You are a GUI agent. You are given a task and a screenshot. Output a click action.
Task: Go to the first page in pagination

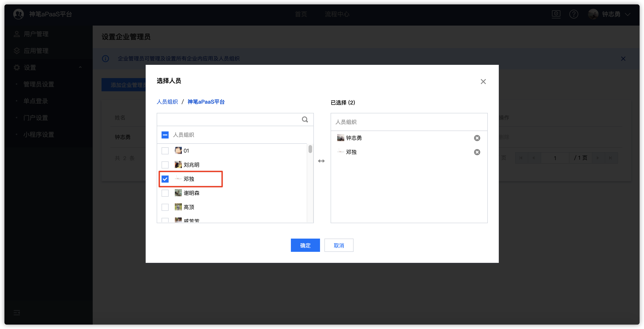click(521, 158)
